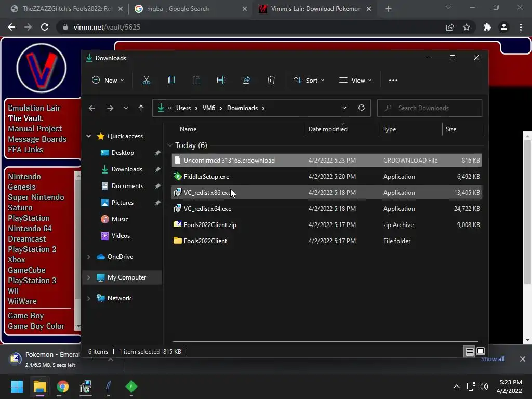Click the Cut scissors icon in Explorer toolbar

point(146,81)
